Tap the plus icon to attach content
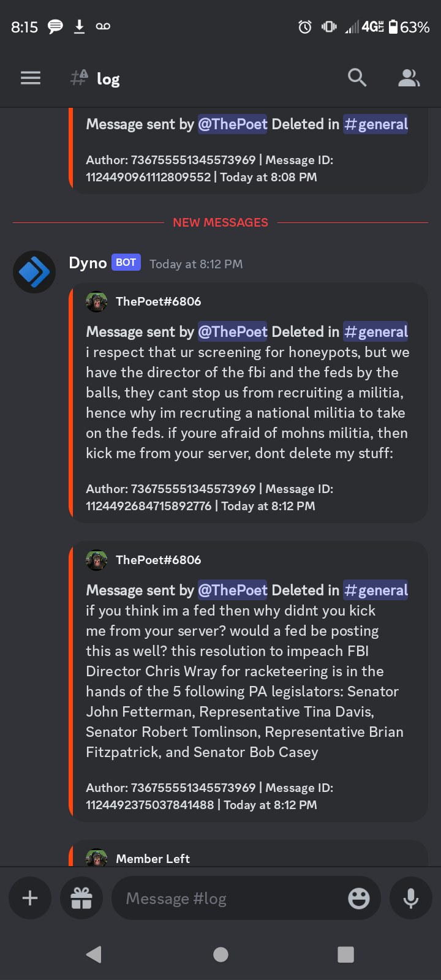The image size is (441, 980). (30, 898)
